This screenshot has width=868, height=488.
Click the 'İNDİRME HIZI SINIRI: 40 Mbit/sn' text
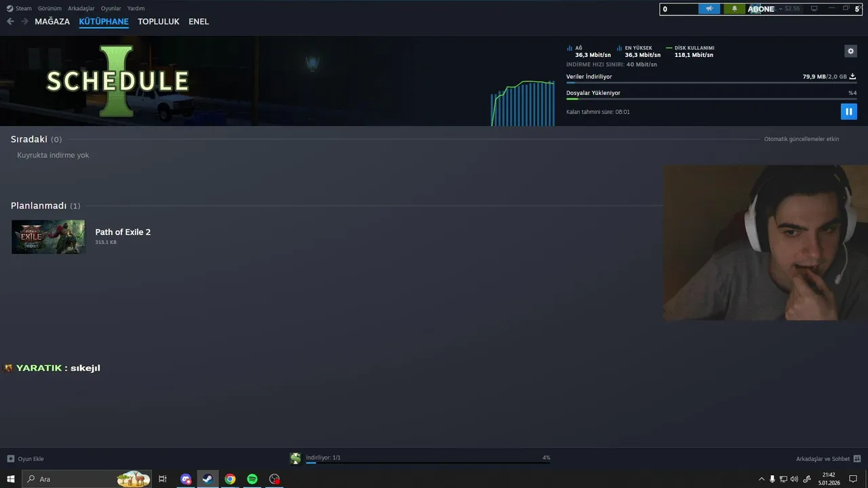tap(612, 64)
